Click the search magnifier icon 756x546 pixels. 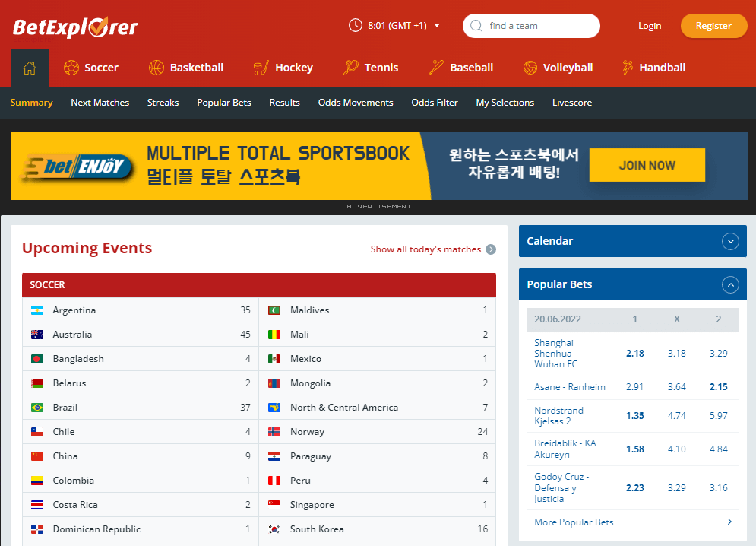(x=476, y=26)
